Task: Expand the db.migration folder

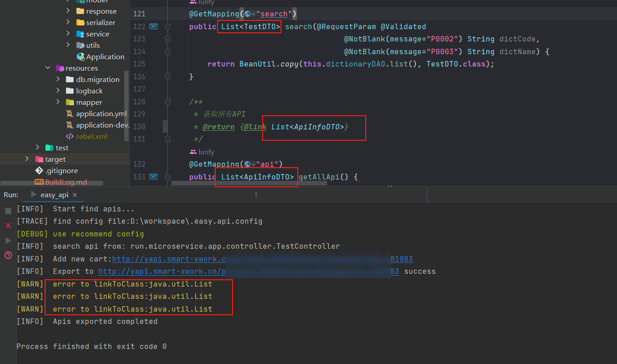Action: 58,79
